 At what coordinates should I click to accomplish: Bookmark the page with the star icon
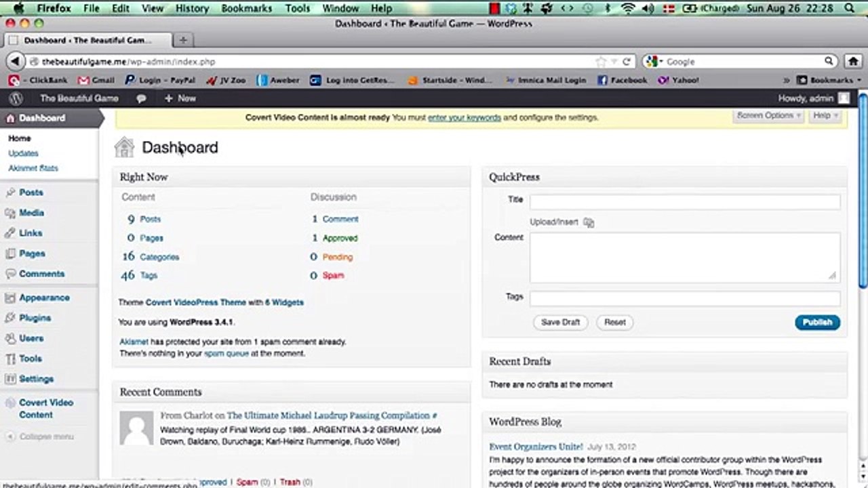(x=601, y=62)
